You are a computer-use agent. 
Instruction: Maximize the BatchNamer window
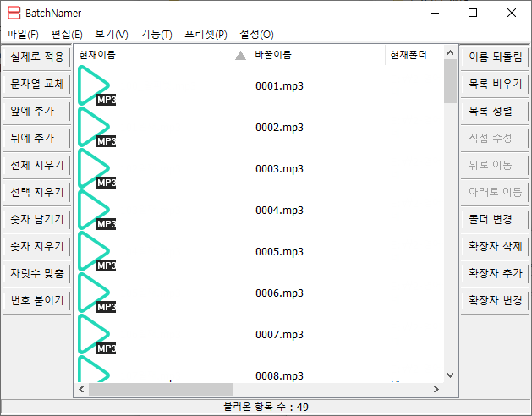473,13
